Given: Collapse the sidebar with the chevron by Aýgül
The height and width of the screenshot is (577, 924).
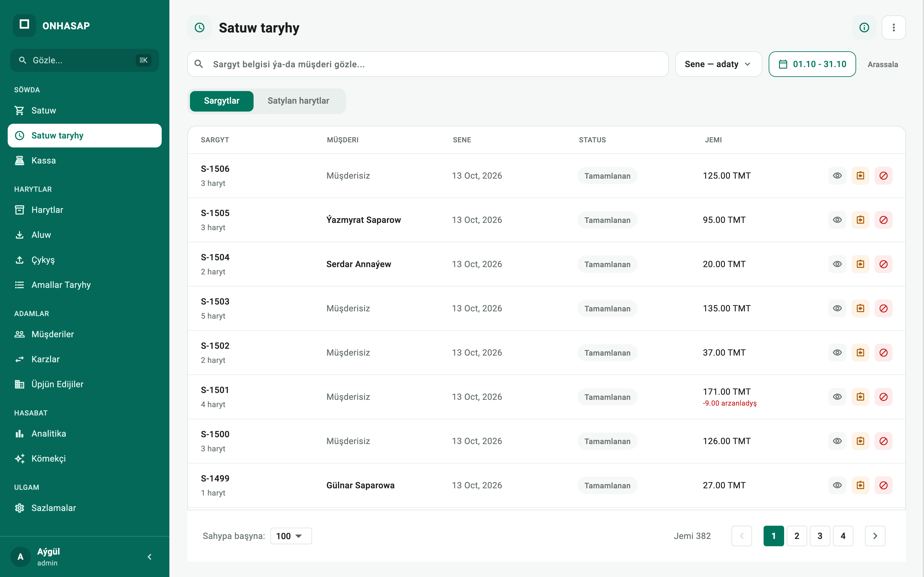Looking at the screenshot, I should (x=149, y=557).
